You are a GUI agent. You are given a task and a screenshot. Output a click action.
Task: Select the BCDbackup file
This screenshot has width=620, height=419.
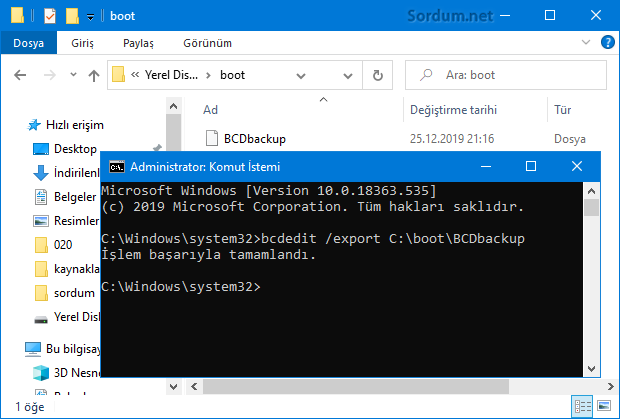click(x=255, y=139)
